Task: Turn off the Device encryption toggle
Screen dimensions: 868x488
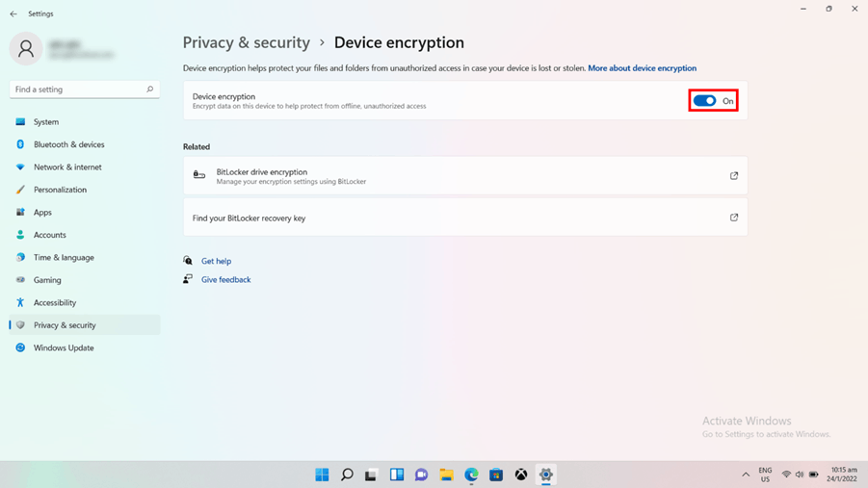Action: tap(704, 101)
